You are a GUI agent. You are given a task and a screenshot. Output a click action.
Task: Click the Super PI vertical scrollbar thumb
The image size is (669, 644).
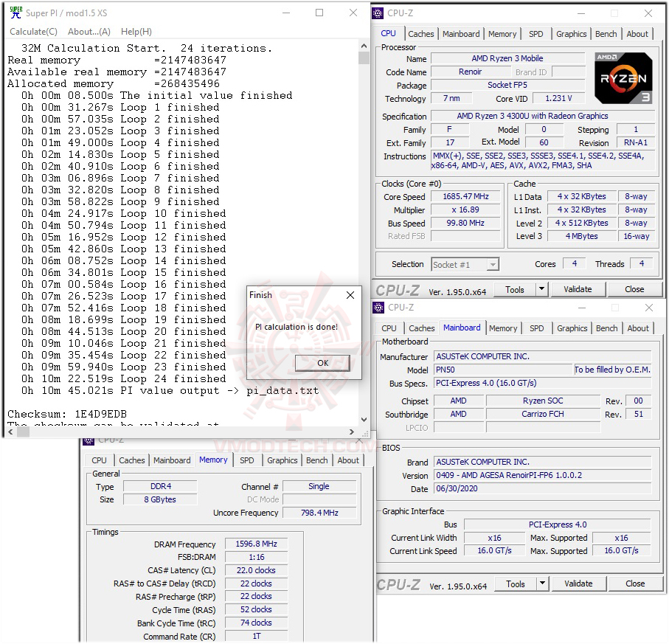click(x=364, y=58)
